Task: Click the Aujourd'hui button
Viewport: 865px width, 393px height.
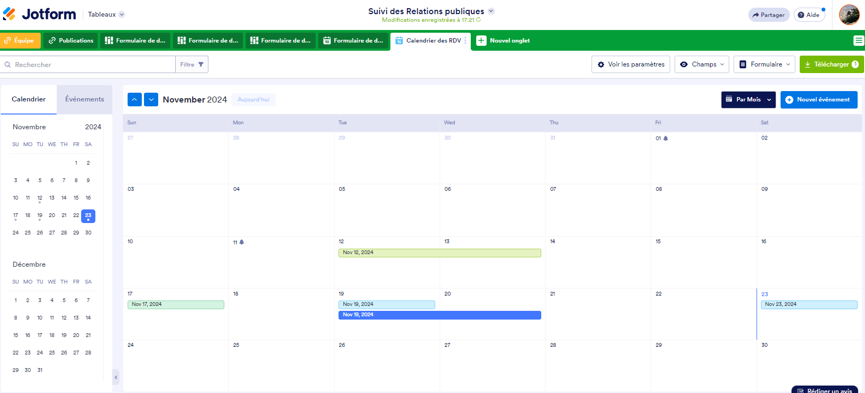Action: [253, 99]
